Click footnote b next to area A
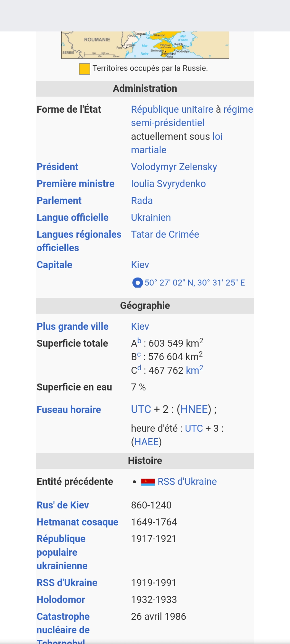Viewport: 290px width, 644px height. coord(139,341)
